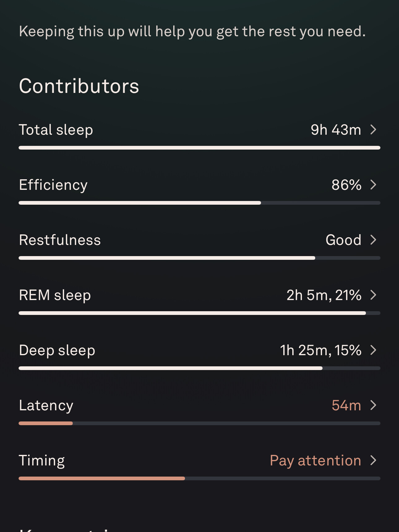Expand the Restfulness chevron arrow
The image size is (399, 532).
(x=373, y=240)
